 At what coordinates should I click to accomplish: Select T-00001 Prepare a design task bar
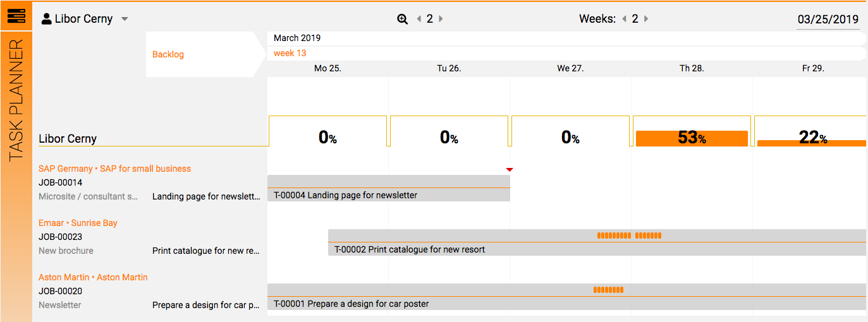(x=566, y=297)
